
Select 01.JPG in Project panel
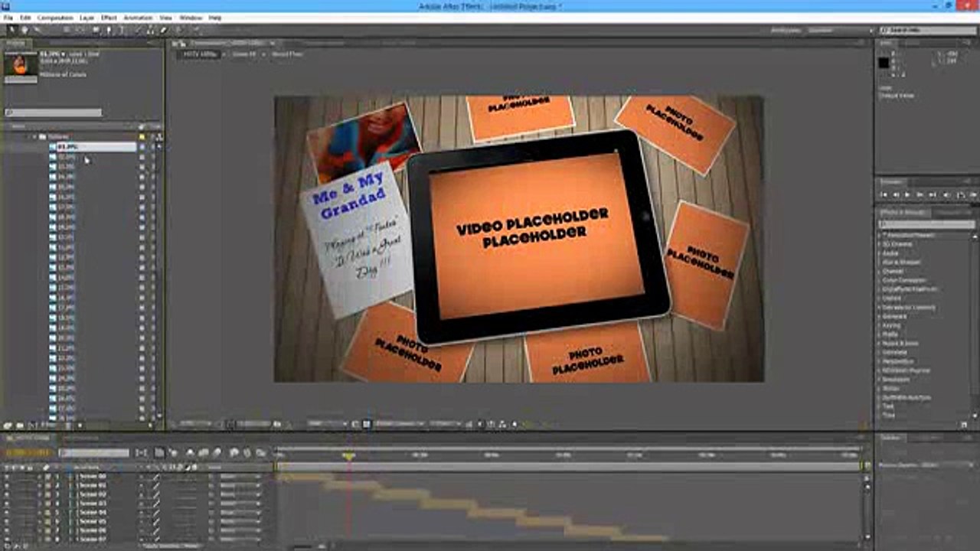tap(92, 146)
